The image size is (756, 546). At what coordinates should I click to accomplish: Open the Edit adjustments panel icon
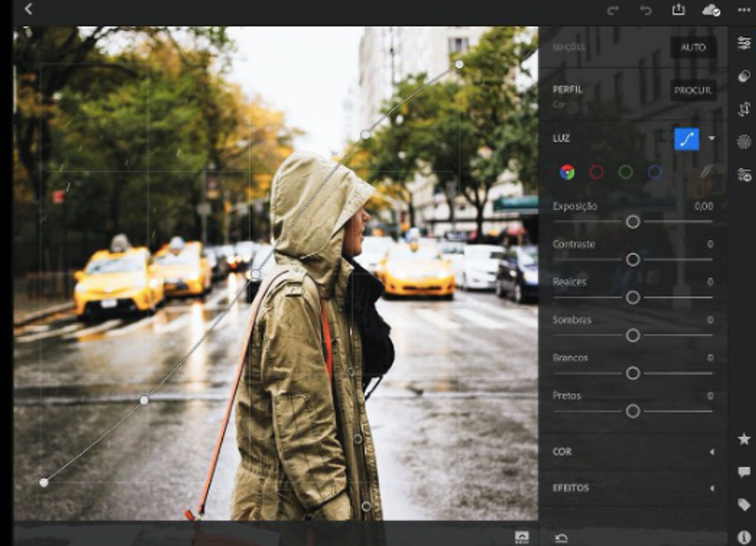744,43
